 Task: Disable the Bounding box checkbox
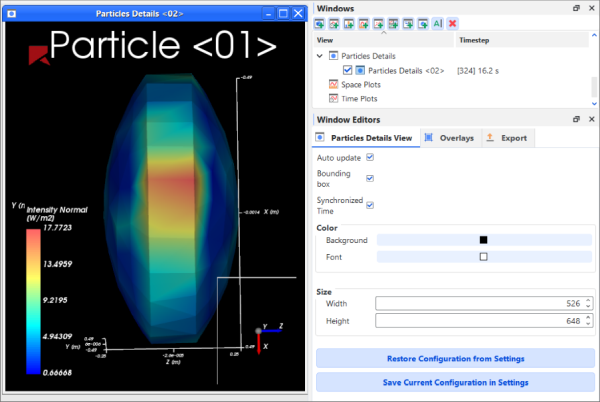tap(370, 179)
